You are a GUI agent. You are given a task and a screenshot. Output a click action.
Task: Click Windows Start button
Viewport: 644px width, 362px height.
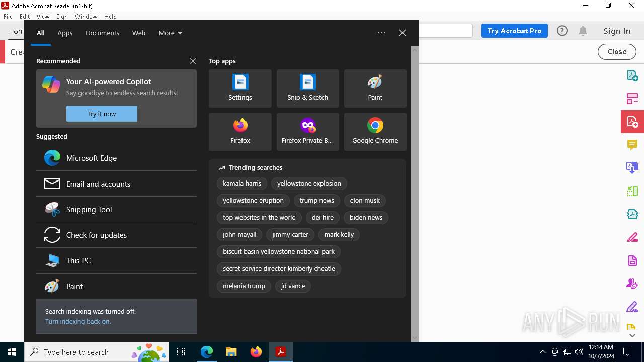12,352
